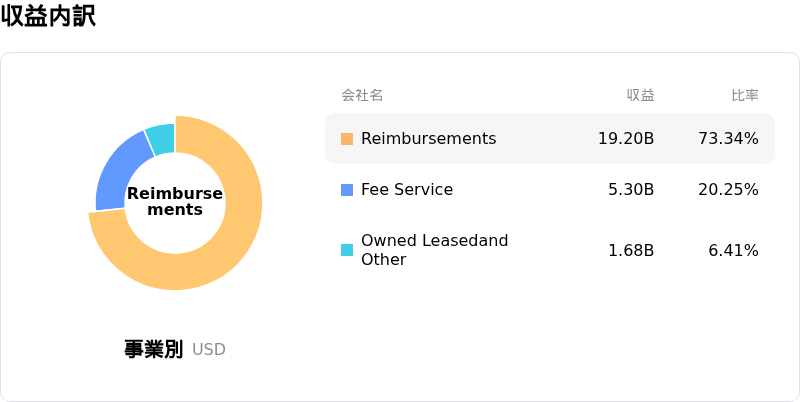Click the Fee Service row label
Viewport: 800px width, 402px height.
407,190
